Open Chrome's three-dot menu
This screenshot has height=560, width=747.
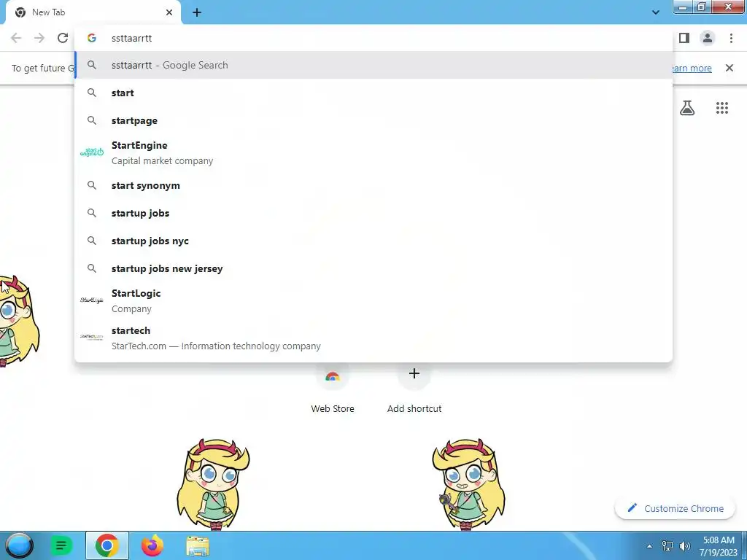(731, 38)
